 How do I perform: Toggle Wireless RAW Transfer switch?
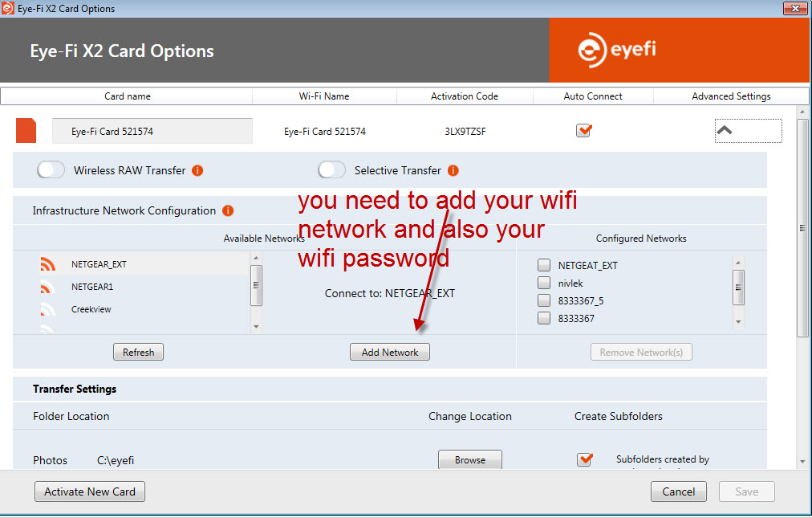pos(51,170)
